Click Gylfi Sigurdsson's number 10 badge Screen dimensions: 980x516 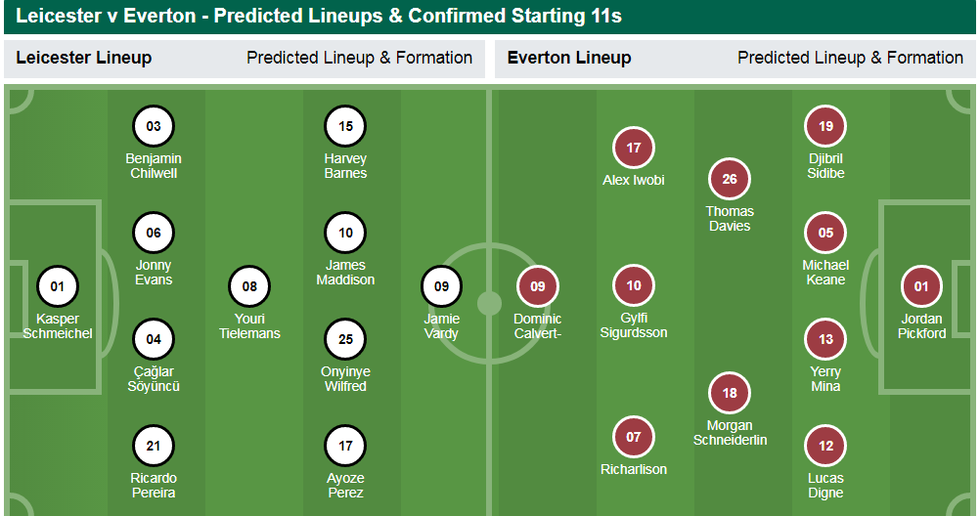click(634, 285)
